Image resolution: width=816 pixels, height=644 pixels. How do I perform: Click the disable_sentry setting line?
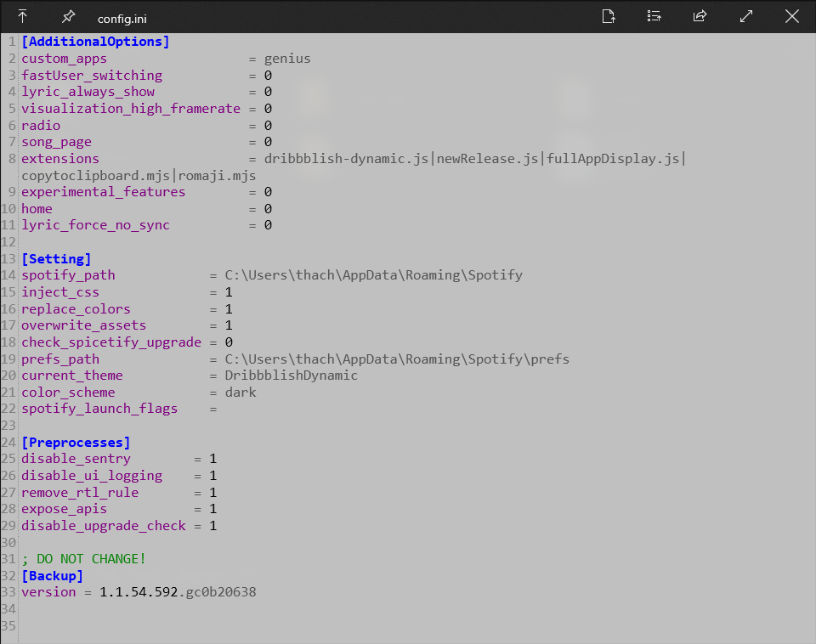pyautogui.click(x=76, y=458)
